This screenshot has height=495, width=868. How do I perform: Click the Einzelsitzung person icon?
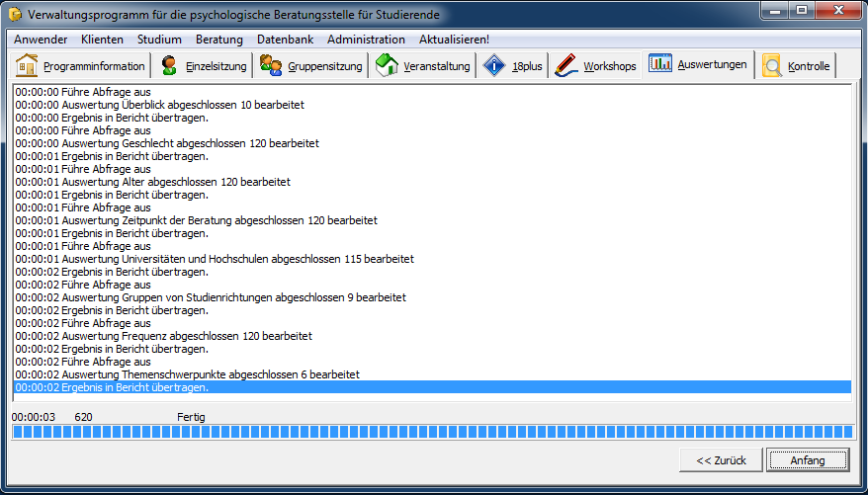(169, 66)
